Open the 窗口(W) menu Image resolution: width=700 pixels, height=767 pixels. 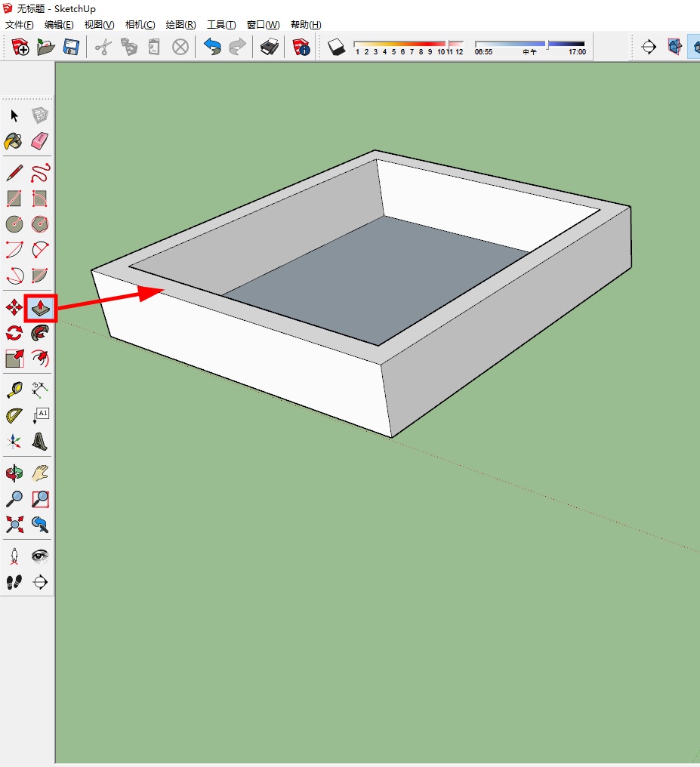pos(264,24)
